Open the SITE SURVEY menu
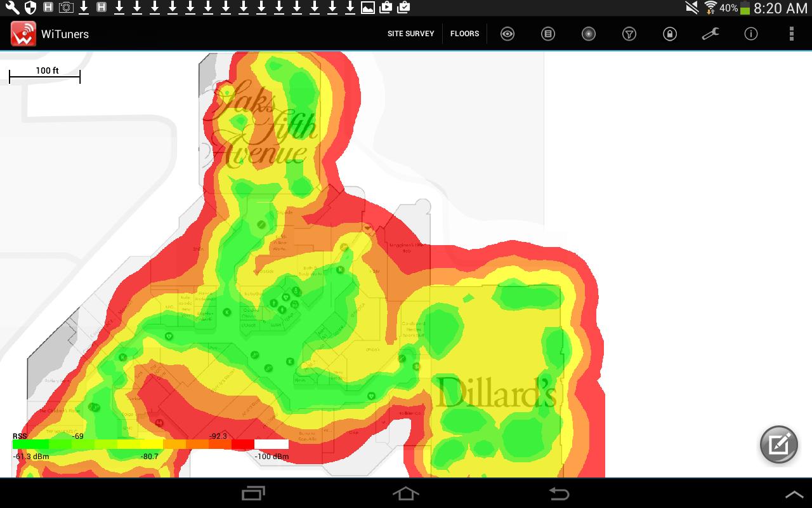Viewport: 812px width, 508px height. [411, 34]
